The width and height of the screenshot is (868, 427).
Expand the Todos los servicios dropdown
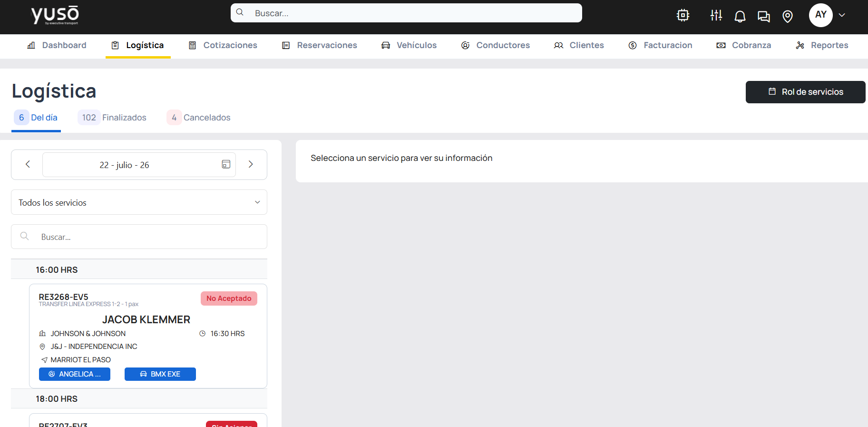(x=139, y=202)
